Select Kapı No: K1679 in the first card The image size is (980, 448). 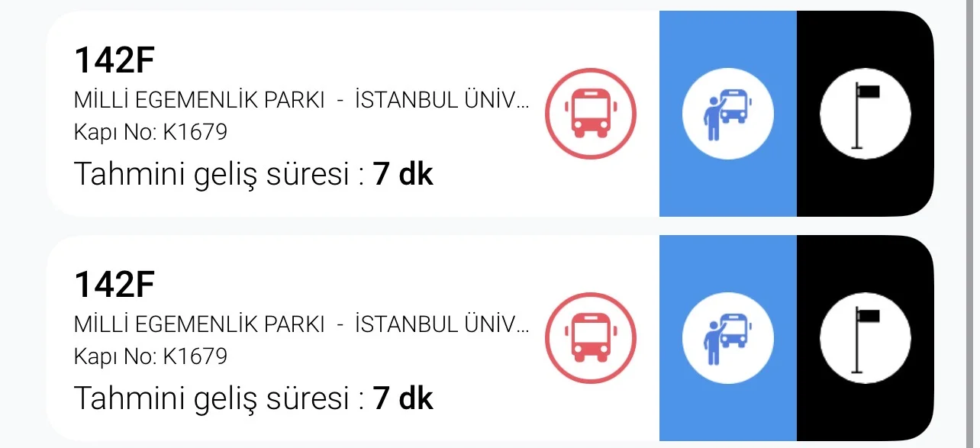pos(150,132)
